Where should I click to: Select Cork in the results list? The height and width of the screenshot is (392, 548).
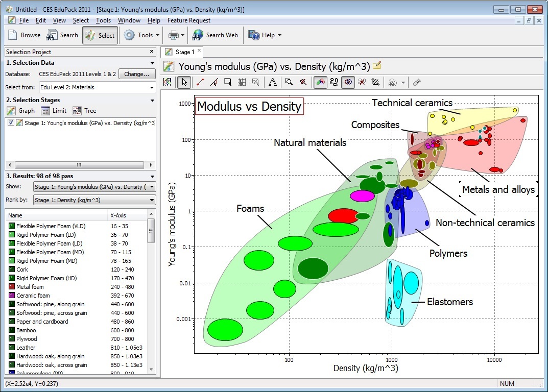pos(22,269)
